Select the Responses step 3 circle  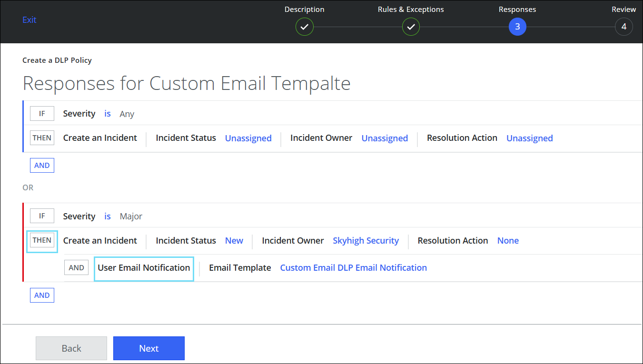pos(517,27)
